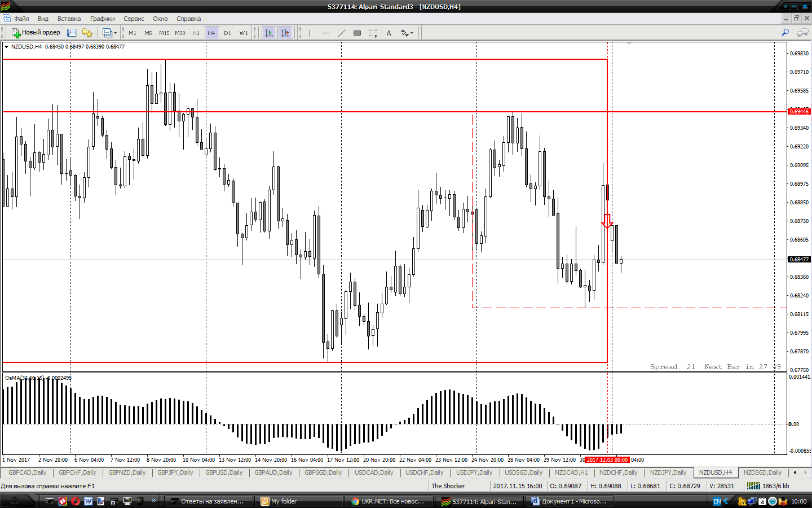Switch to the GBPNZD,Daily chart tab
Viewport: 812px width, 508px height.
click(x=127, y=472)
